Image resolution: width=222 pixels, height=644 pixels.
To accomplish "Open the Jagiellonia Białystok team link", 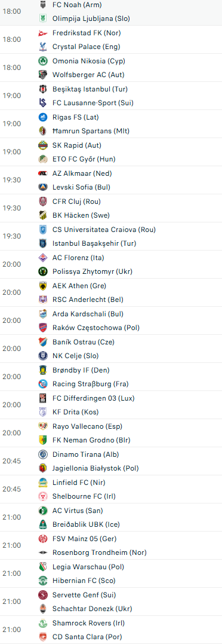I will (x=95, y=468).
